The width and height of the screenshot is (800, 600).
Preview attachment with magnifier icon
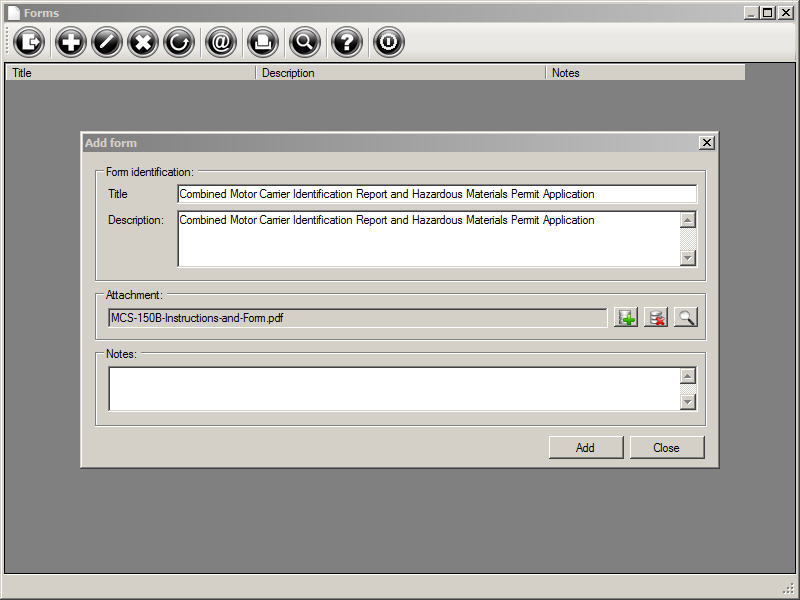point(686,318)
